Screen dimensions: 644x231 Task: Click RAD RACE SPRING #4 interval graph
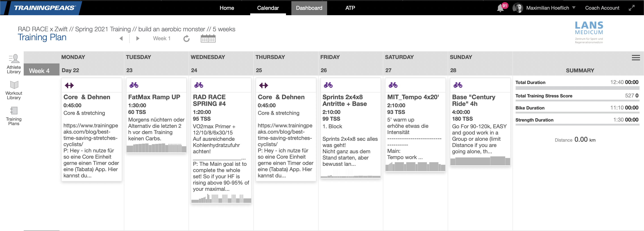pyautogui.click(x=221, y=199)
